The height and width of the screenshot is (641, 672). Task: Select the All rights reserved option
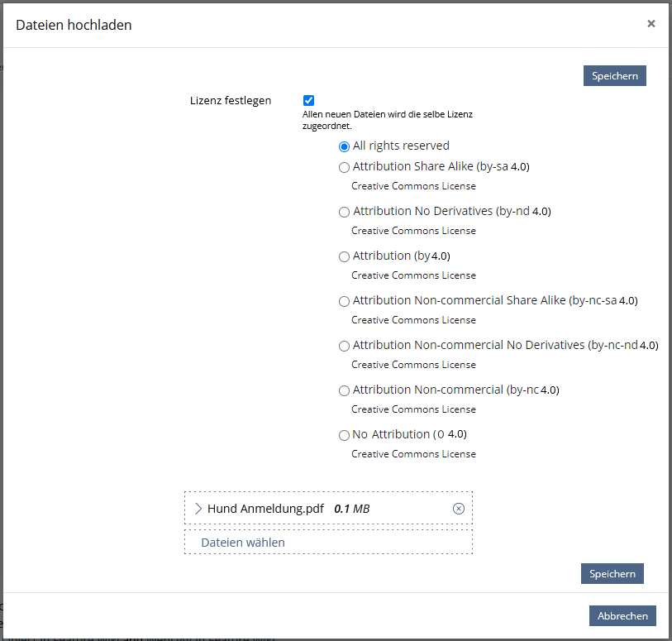(x=344, y=146)
